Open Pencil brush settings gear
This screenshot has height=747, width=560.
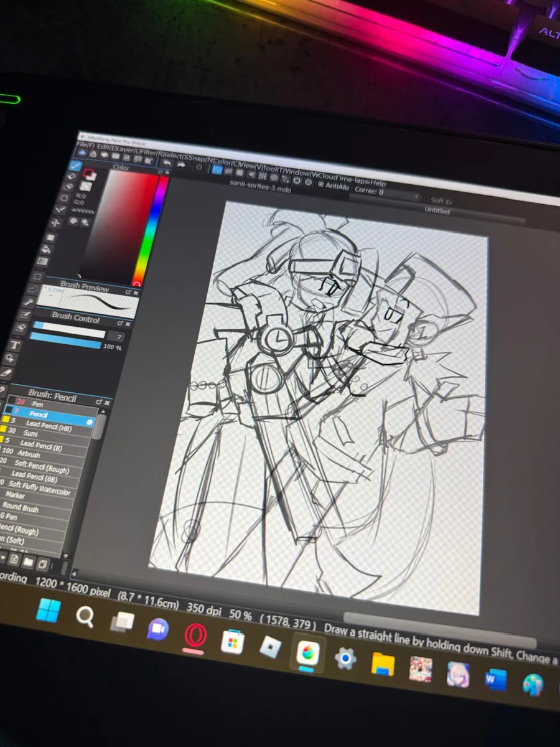pyautogui.click(x=90, y=422)
